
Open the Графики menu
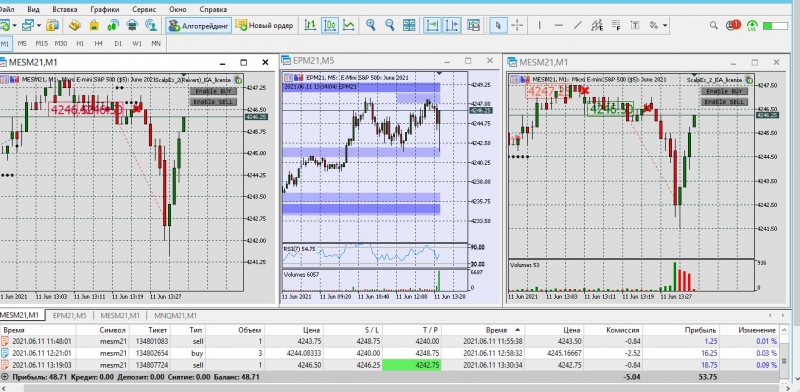tap(105, 9)
